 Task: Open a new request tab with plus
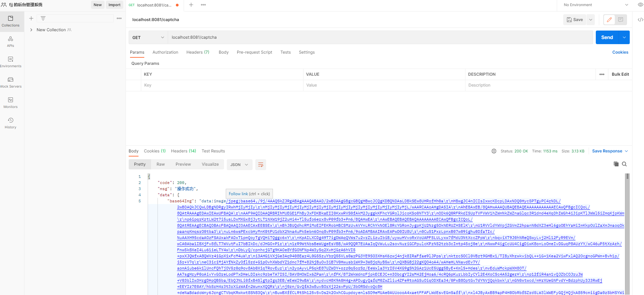click(x=191, y=5)
